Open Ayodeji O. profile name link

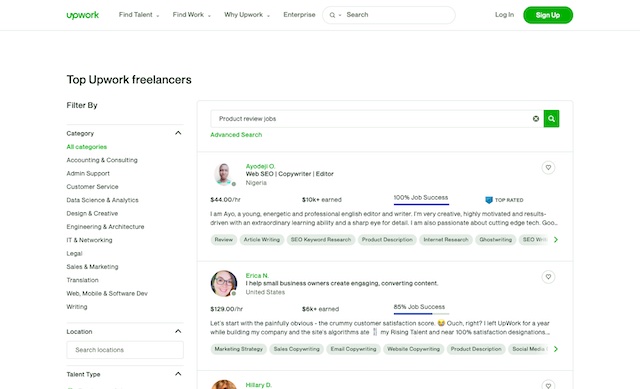click(260, 166)
